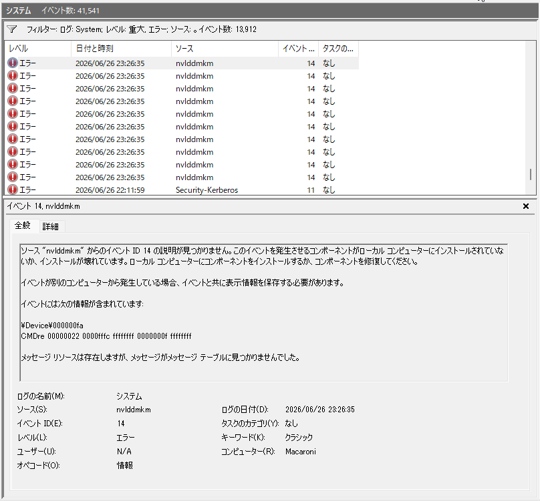
Task: Sort by the 日付と時刻 column header
Action: click(x=121, y=49)
